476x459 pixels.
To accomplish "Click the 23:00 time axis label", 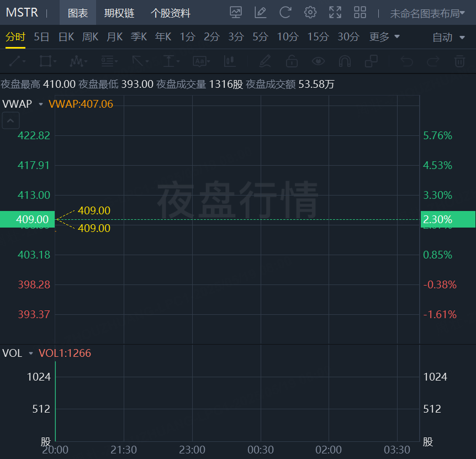I will 192,450.
